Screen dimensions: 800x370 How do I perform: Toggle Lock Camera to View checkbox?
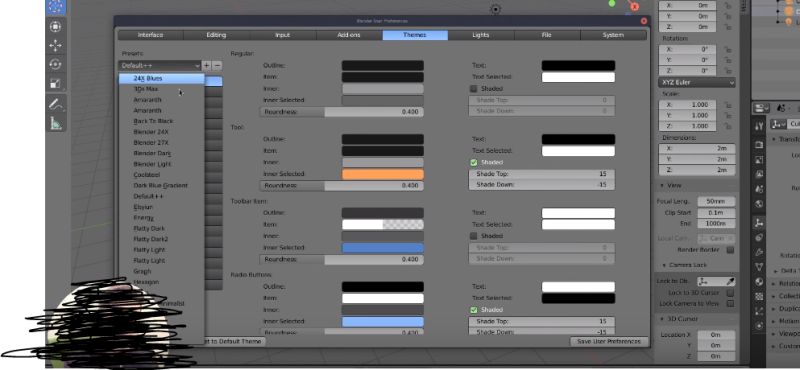(731, 303)
